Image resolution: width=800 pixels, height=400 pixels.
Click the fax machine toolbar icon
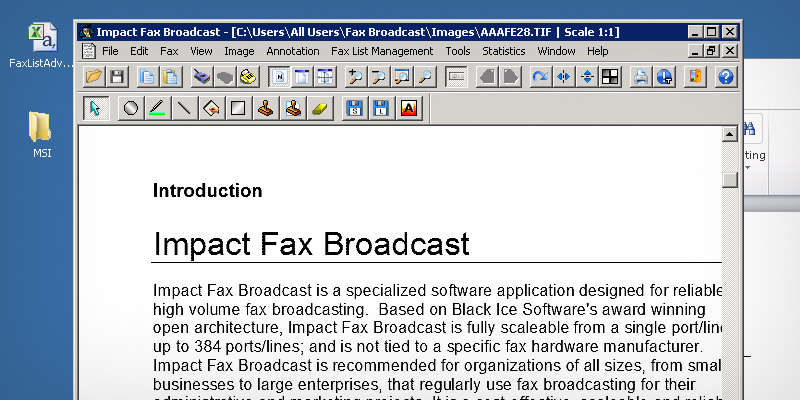(x=201, y=76)
